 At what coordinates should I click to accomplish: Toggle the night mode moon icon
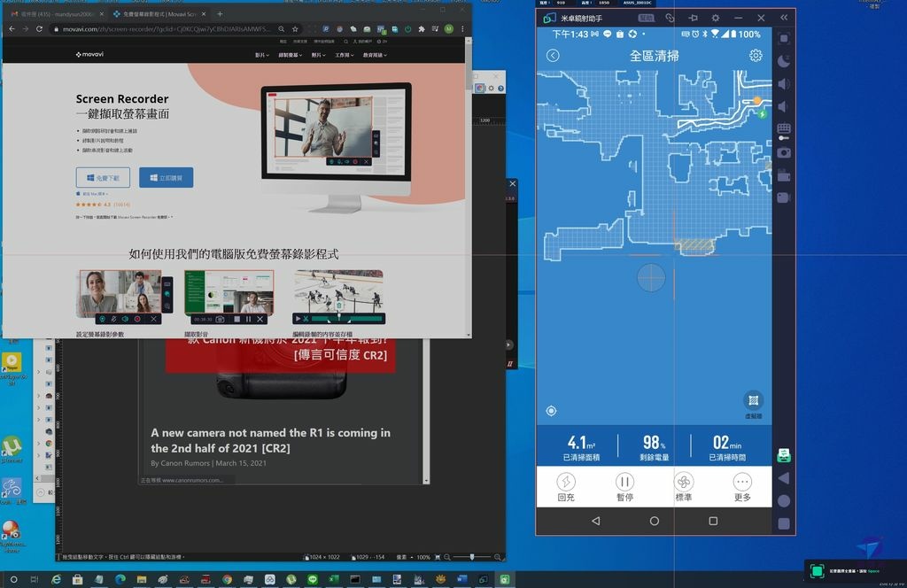784,62
